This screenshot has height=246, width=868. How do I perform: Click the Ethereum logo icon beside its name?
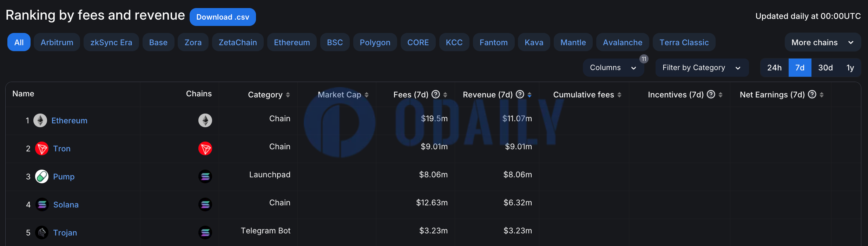coord(40,121)
